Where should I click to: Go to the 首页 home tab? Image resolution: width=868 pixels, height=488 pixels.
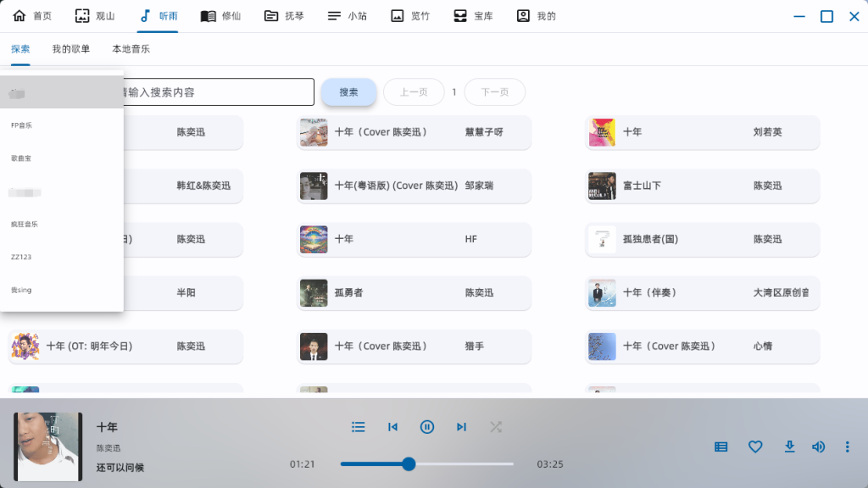(32, 16)
